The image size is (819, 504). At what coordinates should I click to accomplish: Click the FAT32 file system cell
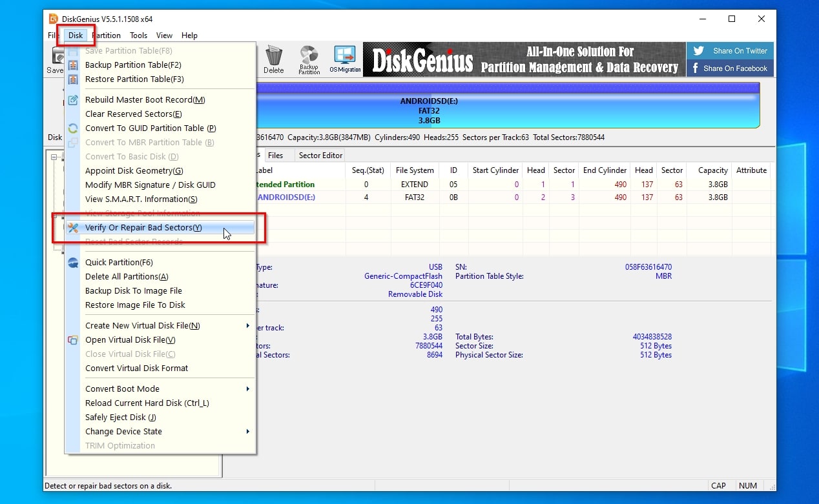(x=415, y=197)
